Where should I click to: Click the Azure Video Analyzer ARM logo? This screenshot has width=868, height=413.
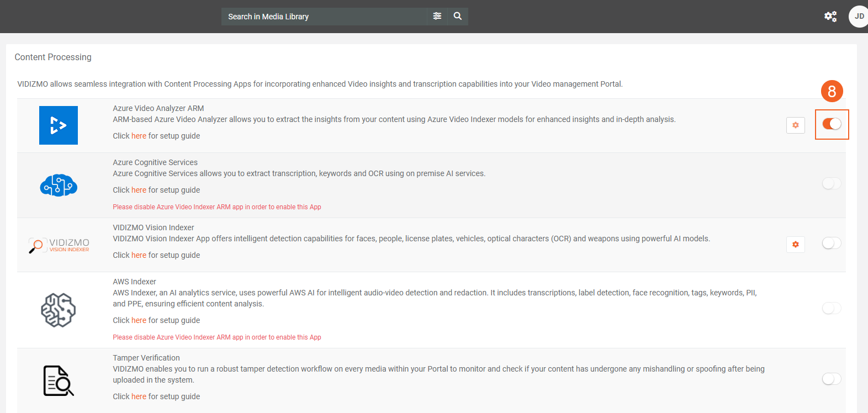pos(59,125)
